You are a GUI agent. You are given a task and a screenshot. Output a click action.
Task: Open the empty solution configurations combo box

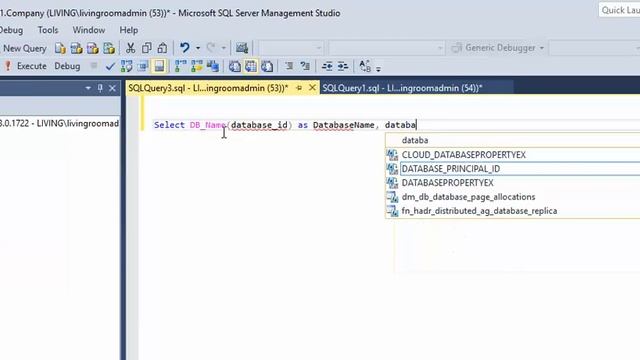291,48
